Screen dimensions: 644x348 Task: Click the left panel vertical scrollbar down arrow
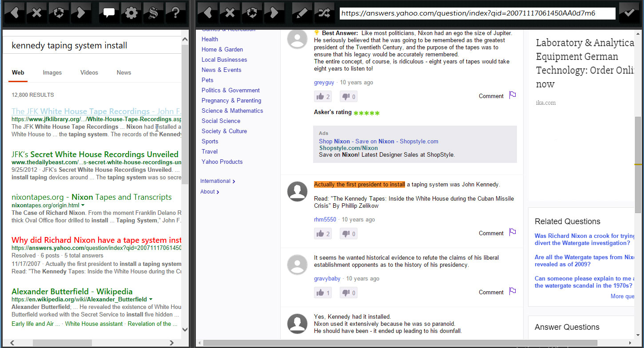pyautogui.click(x=185, y=330)
